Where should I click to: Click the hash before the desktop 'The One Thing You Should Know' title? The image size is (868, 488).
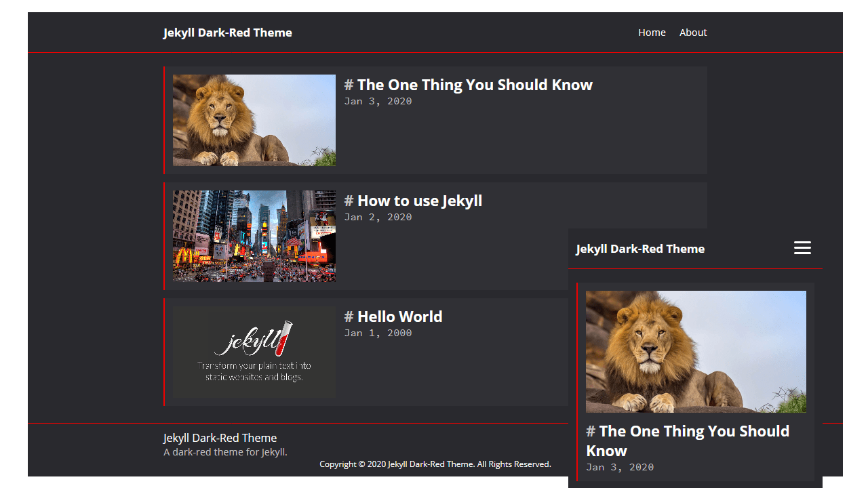tap(349, 85)
